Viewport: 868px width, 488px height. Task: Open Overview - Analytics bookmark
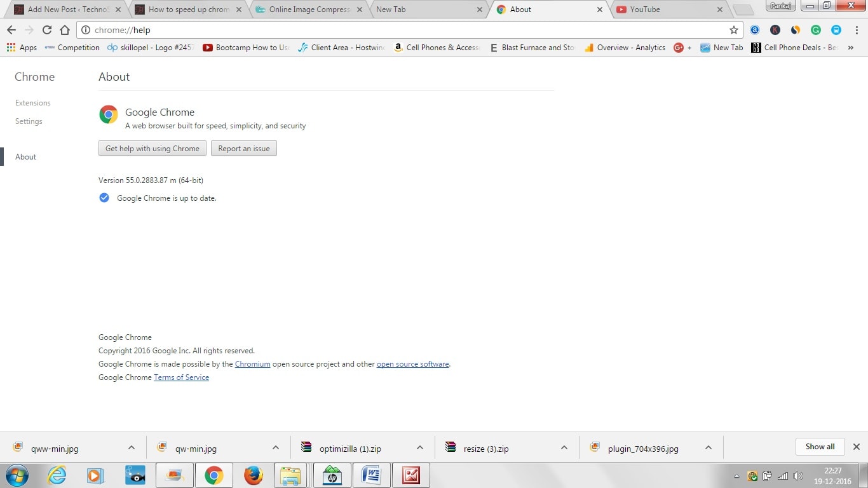coord(625,48)
